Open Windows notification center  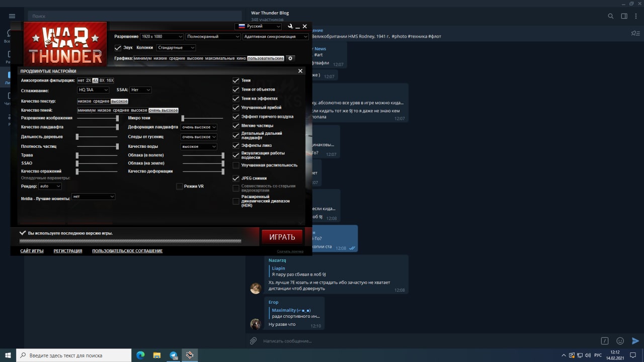tap(633, 355)
